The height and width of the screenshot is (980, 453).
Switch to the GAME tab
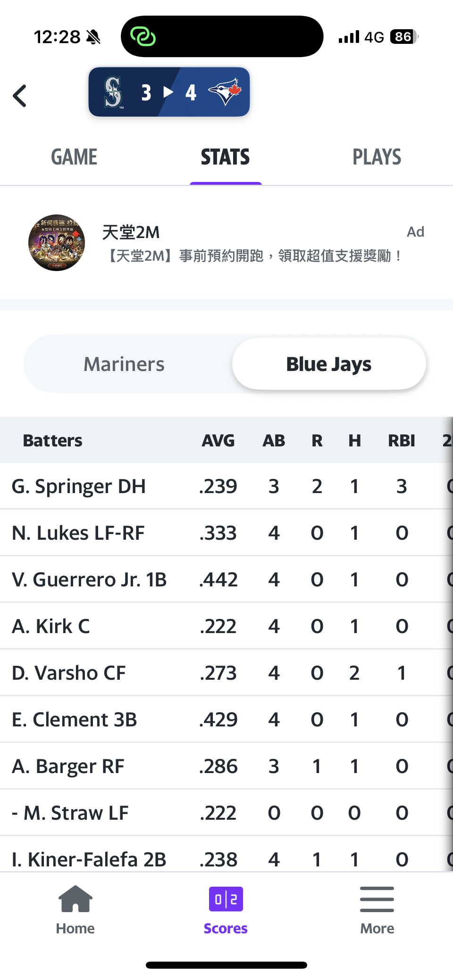pyautogui.click(x=74, y=157)
